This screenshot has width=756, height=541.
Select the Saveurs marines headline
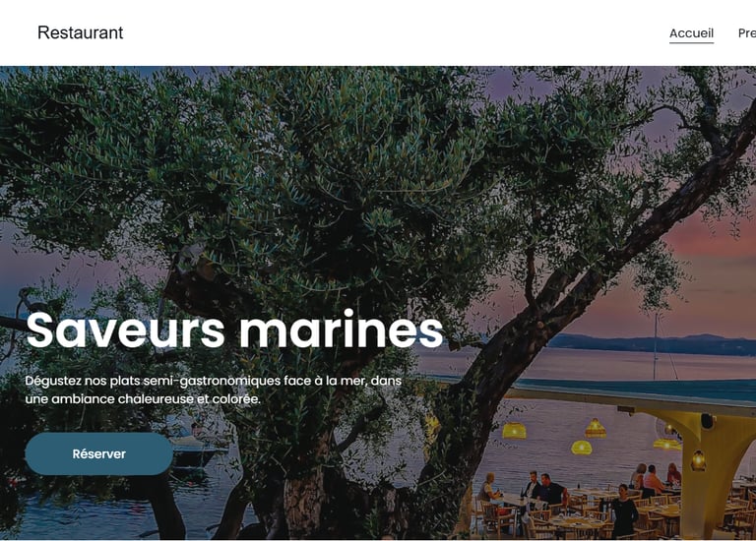tap(235, 330)
